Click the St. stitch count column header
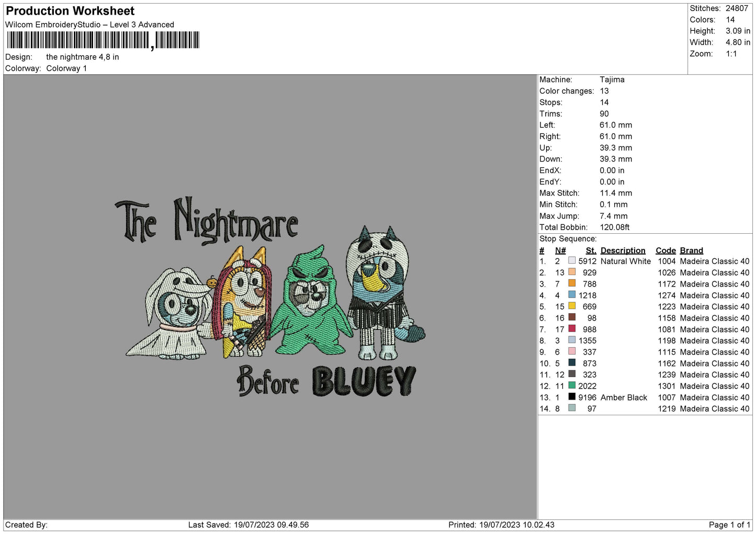 coord(591,251)
